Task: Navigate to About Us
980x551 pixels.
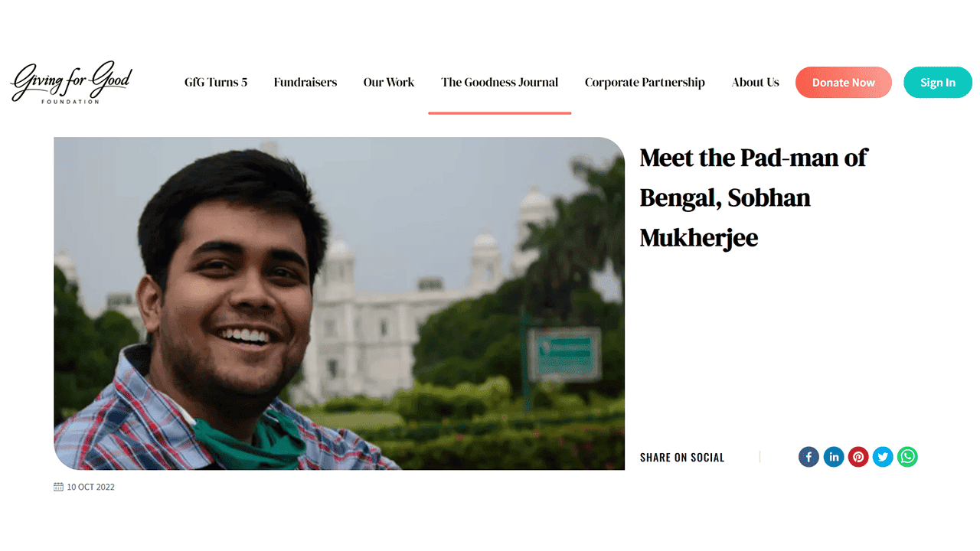Action: click(x=755, y=82)
